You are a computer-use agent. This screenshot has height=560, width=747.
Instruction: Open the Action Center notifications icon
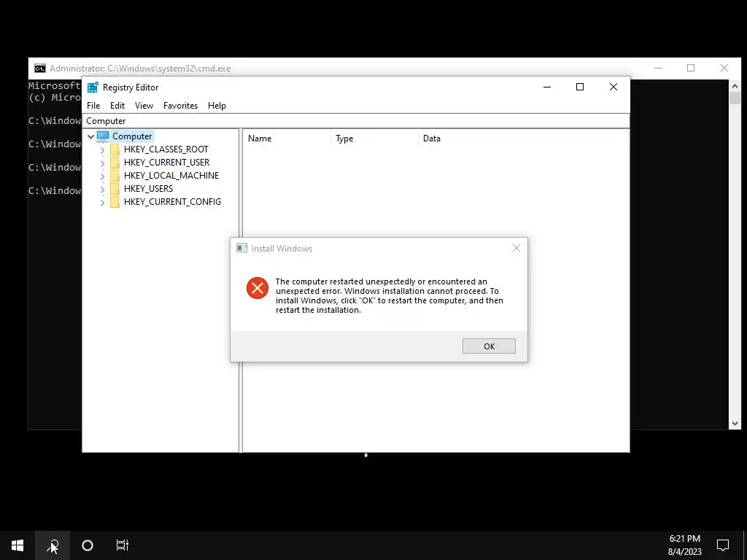(x=723, y=545)
